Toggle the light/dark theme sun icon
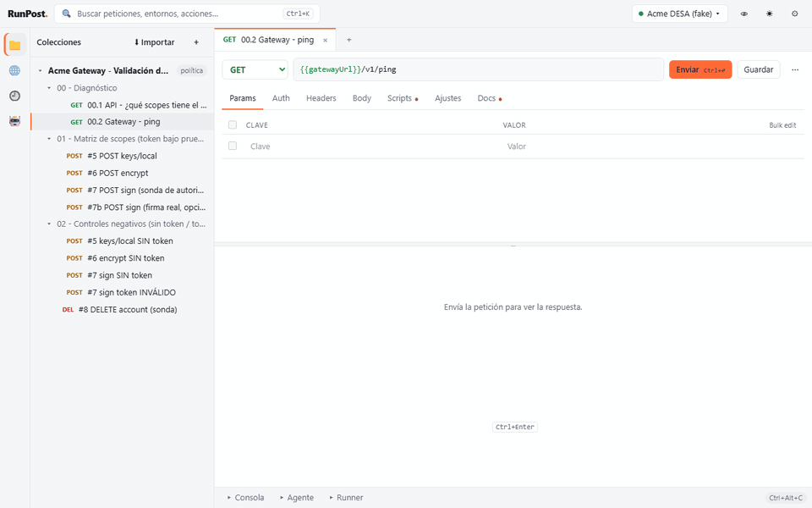 tap(770, 14)
